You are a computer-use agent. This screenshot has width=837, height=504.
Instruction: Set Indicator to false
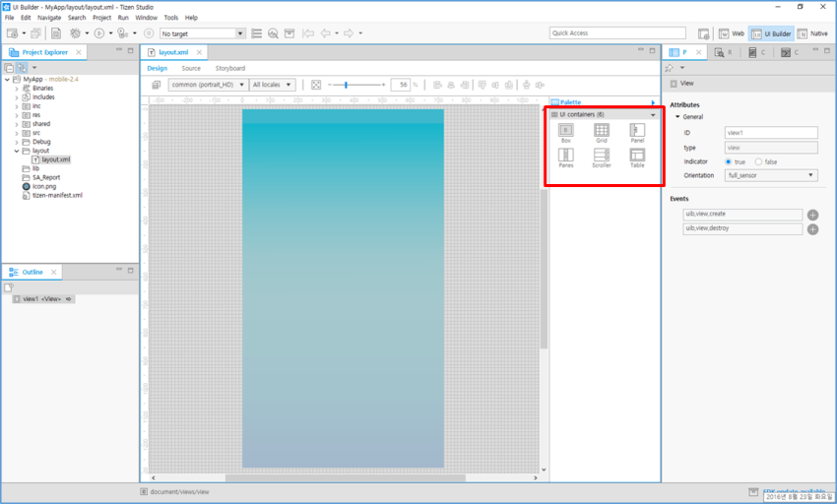point(758,161)
